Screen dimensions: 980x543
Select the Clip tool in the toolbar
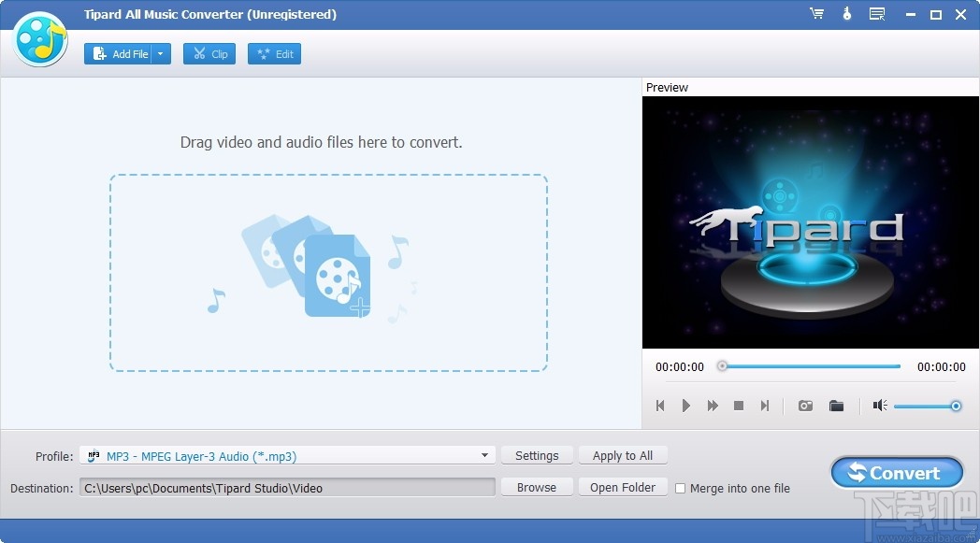[209, 53]
